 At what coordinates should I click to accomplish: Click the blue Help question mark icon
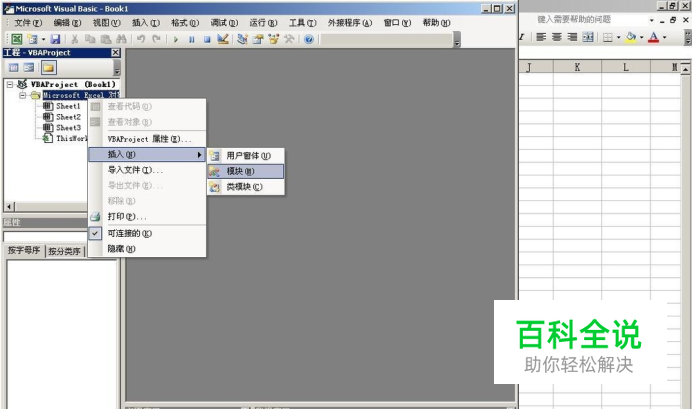point(309,39)
